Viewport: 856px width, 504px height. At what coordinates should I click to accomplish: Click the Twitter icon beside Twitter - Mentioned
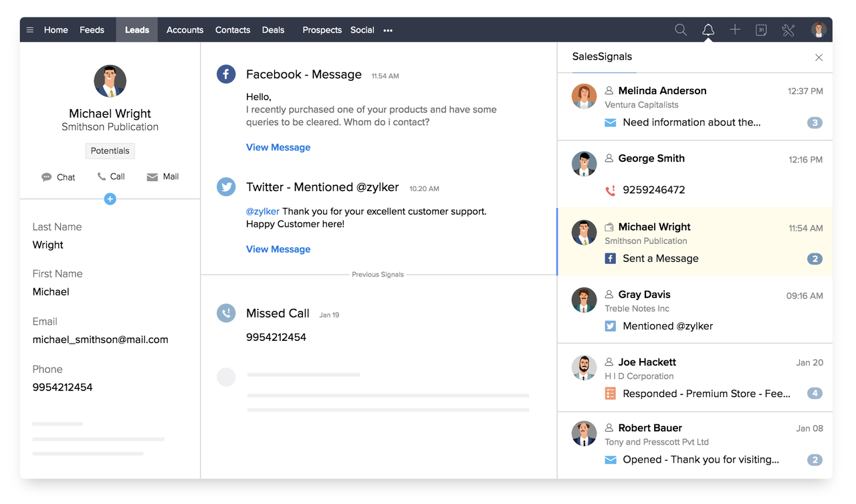(226, 186)
